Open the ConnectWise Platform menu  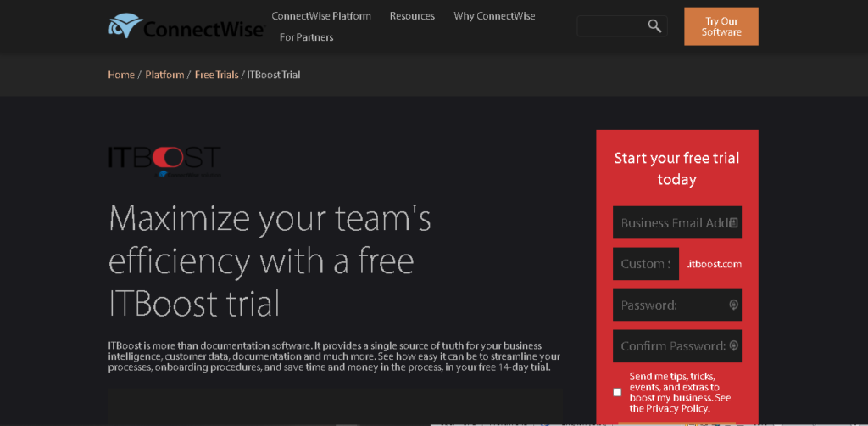[321, 16]
